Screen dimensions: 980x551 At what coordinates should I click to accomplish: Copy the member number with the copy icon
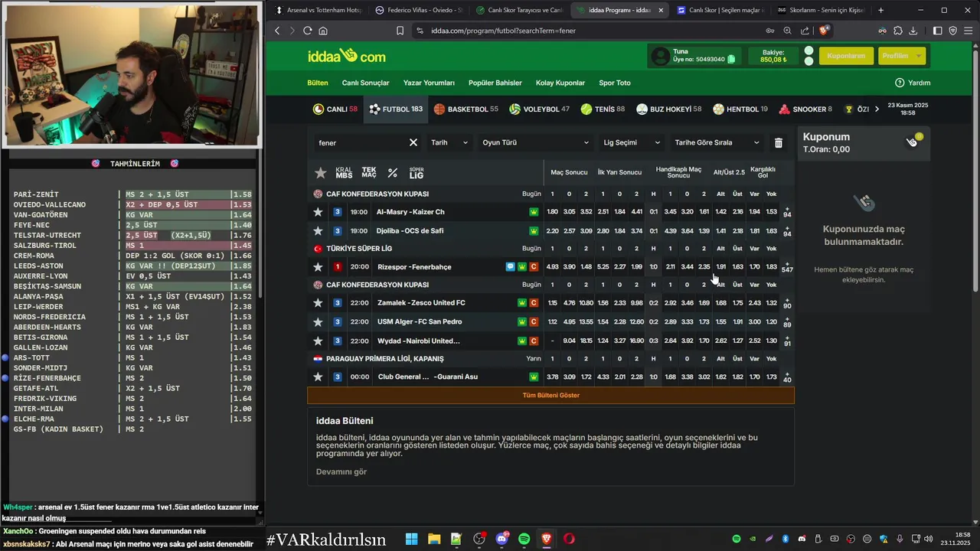pyautogui.click(x=731, y=60)
